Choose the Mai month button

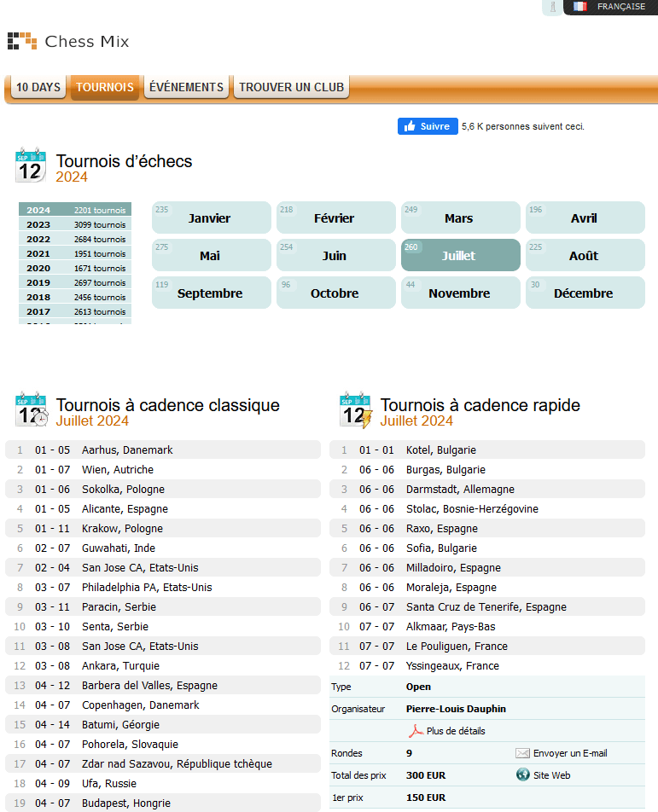[212, 255]
